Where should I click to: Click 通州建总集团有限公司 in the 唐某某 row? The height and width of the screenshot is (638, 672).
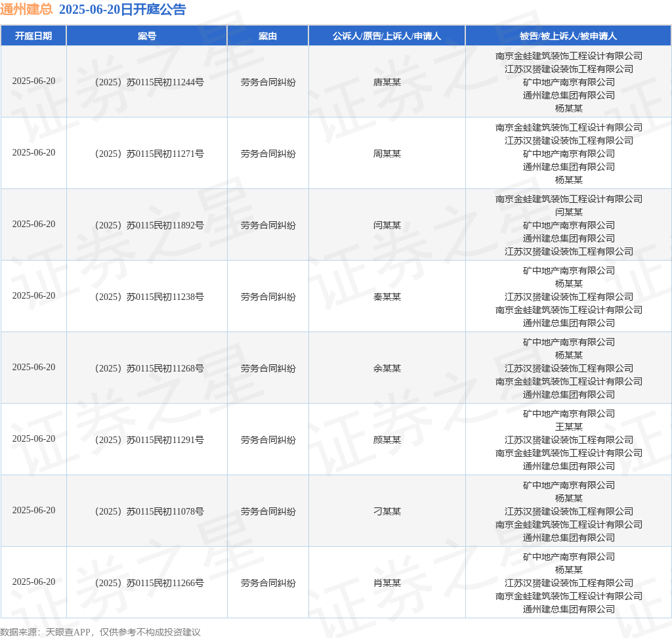pyautogui.click(x=568, y=96)
